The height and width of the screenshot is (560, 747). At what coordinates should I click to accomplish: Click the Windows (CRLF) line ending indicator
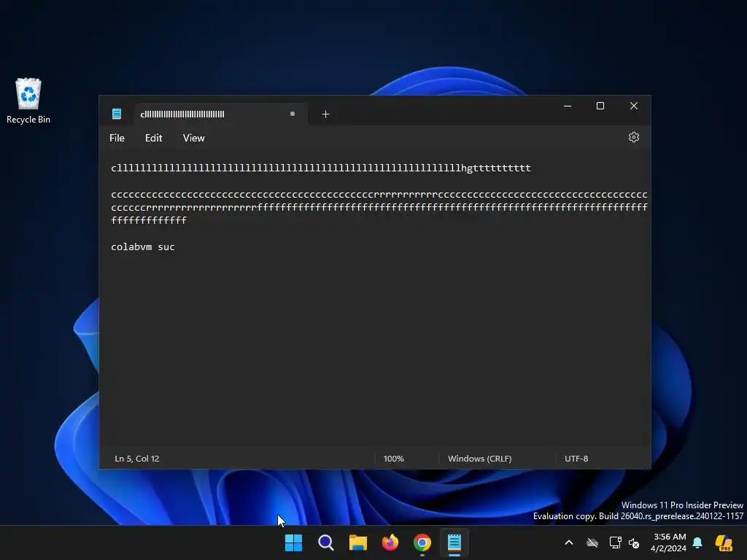(x=479, y=459)
